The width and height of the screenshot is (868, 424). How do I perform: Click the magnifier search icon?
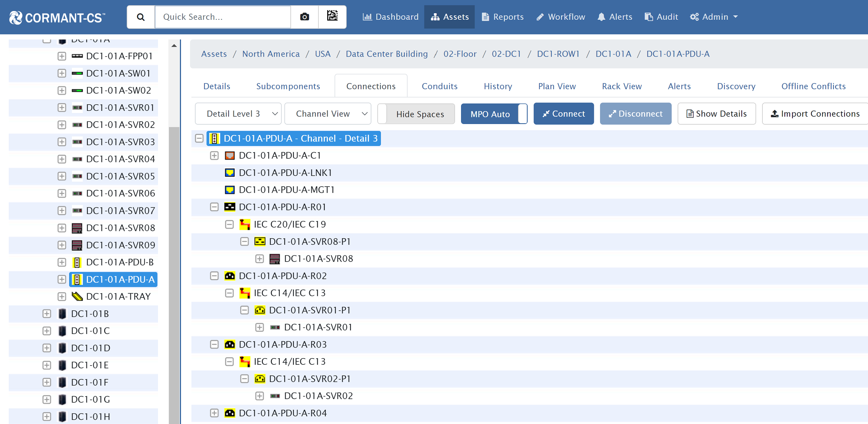(x=141, y=17)
